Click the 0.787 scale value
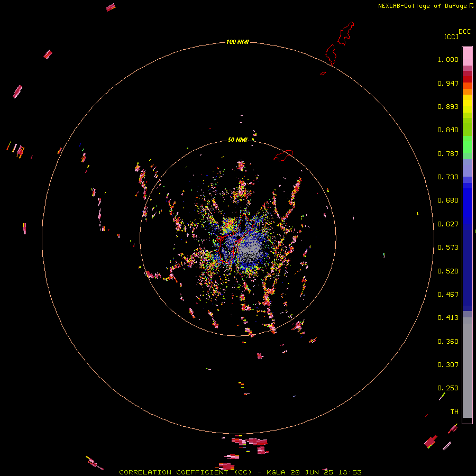 click(x=448, y=153)
